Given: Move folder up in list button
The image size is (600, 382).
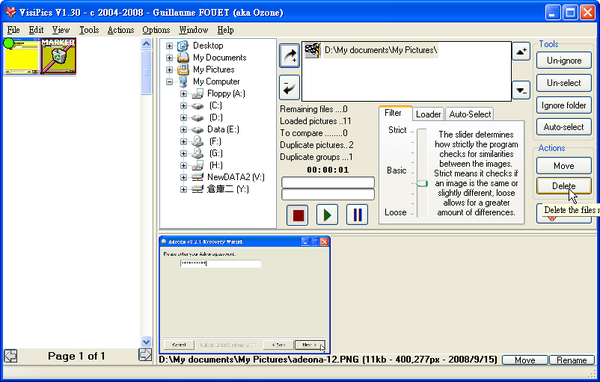Looking at the screenshot, I should 521,51.
